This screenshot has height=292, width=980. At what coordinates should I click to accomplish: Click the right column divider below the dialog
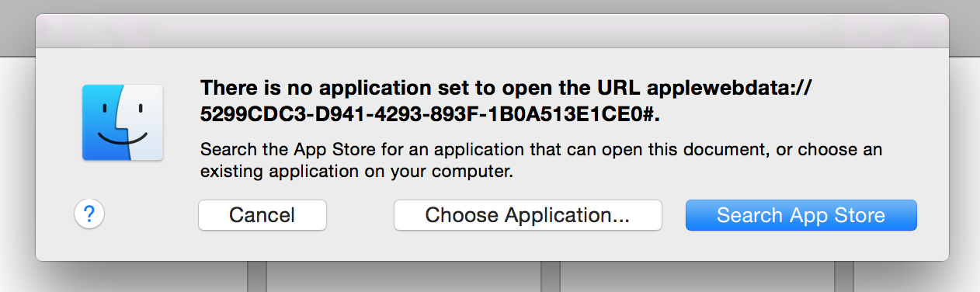(x=844, y=276)
